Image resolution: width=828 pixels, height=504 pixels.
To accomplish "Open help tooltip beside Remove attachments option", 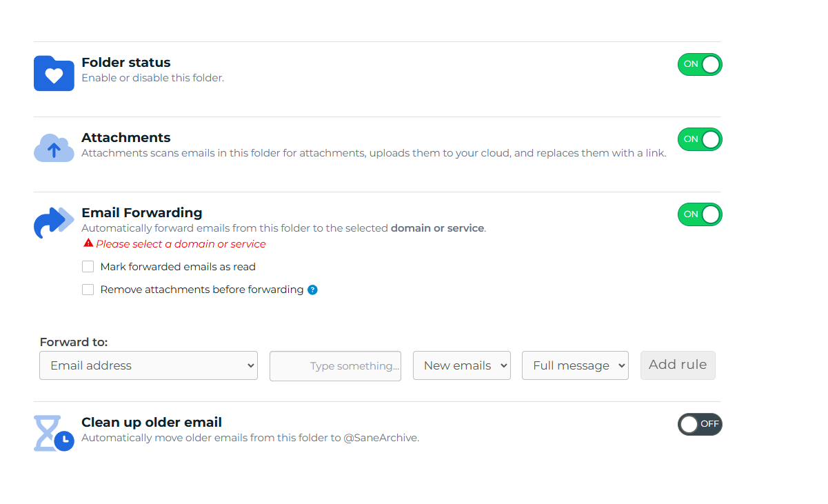I will (x=312, y=290).
